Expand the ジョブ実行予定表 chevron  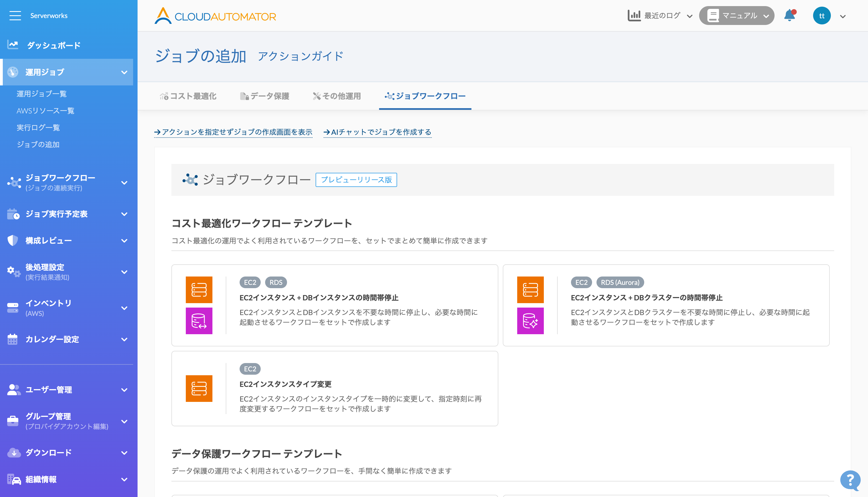[x=124, y=214]
